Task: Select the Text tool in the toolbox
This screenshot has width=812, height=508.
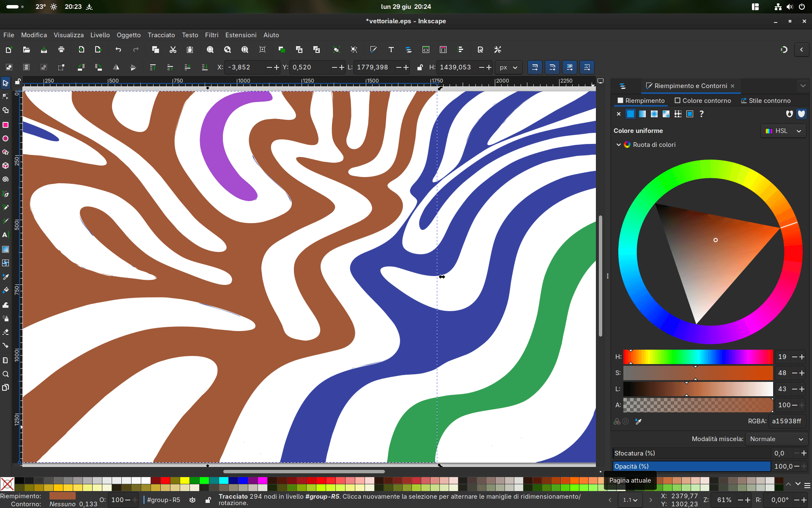Action: pyautogui.click(x=5, y=235)
